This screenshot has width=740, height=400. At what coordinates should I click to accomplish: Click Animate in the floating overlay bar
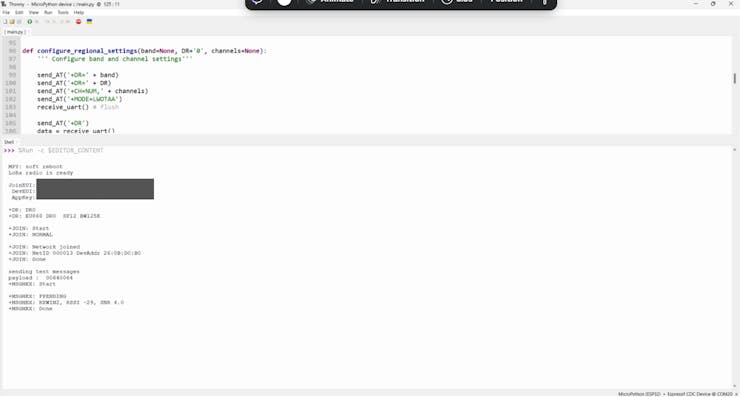click(x=331, y=2)
